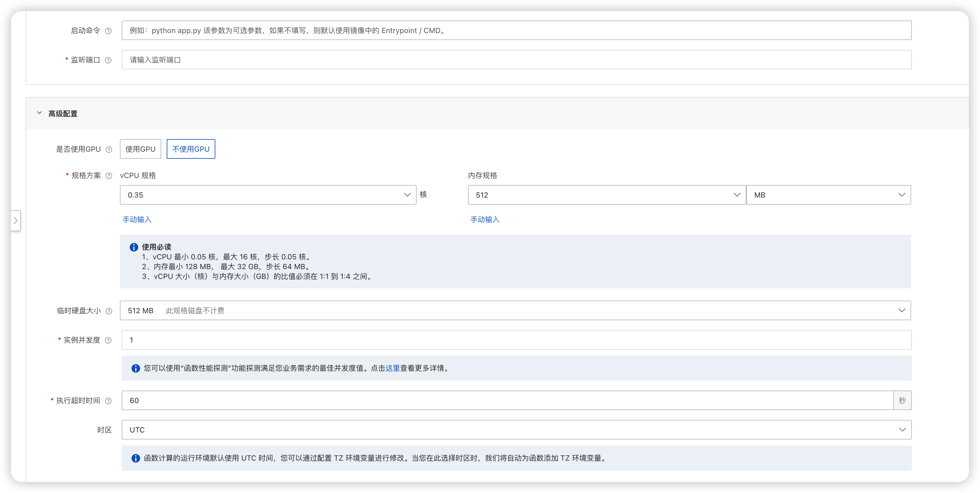Image resolution: width=980 pixels, height=493 pixels.
Task: Collapse the 高级配置 section
Action: (39, 113)
